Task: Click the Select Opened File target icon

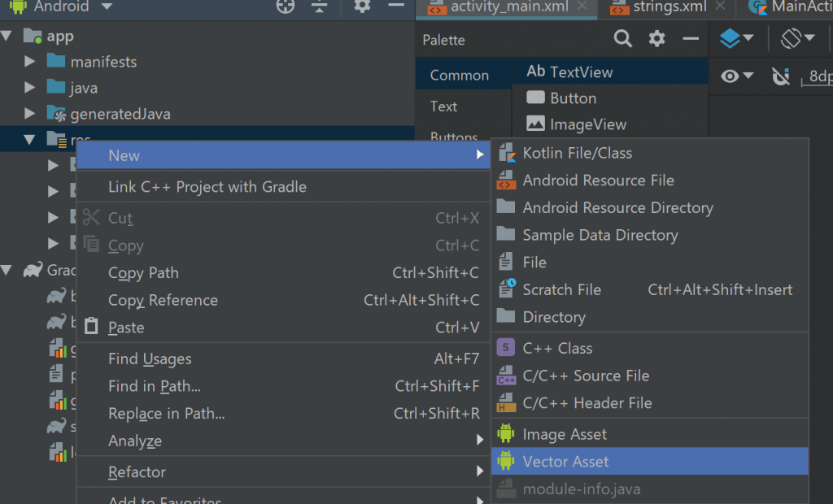Action: coord(284,7)
